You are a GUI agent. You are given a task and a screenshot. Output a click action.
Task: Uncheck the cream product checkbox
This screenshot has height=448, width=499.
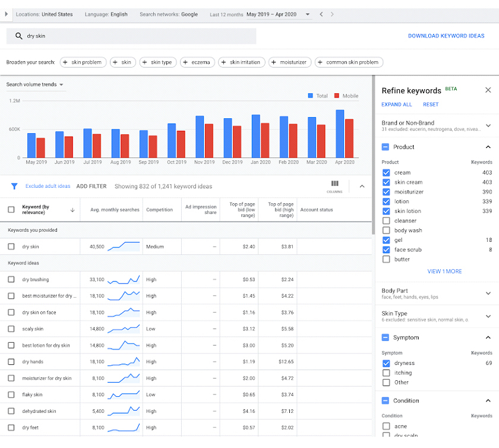click(386, 172)
